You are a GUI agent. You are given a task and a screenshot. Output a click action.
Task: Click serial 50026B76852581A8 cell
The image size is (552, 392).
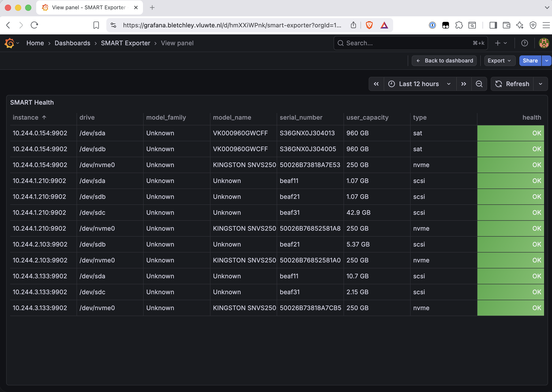pos(310,228)
